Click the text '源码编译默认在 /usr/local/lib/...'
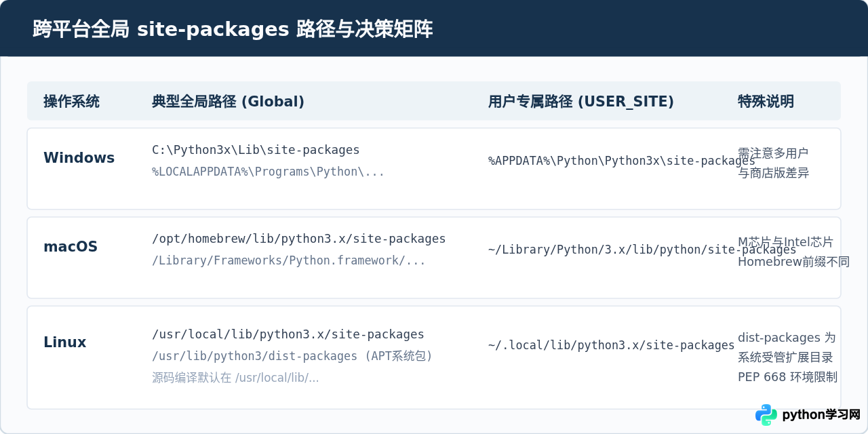Screen dimensions: 868x434 [235, 378]
